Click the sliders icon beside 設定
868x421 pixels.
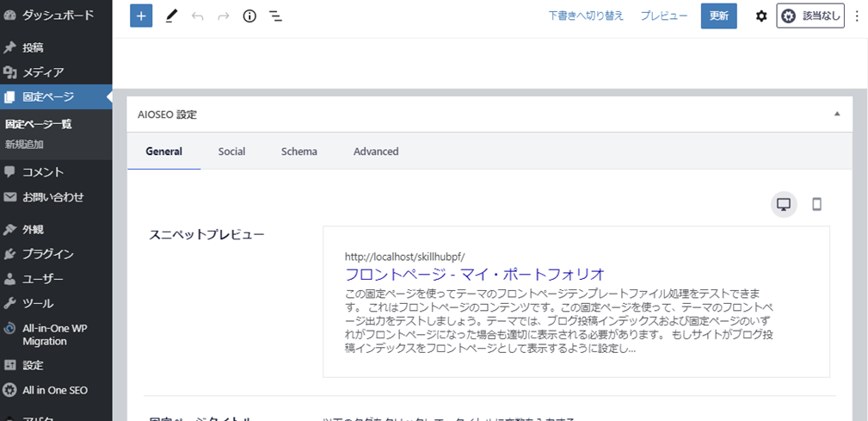click(9, 366)
